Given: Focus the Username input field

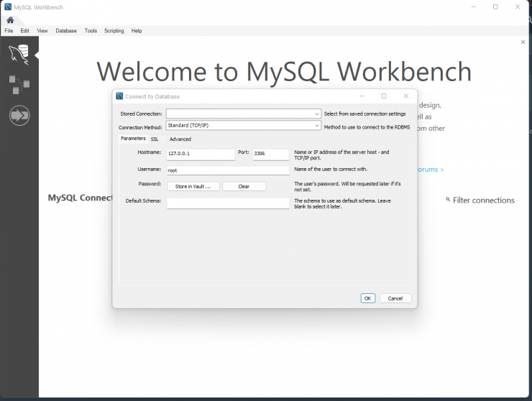Looking at the screenshot, I should (x=228, y=170).
